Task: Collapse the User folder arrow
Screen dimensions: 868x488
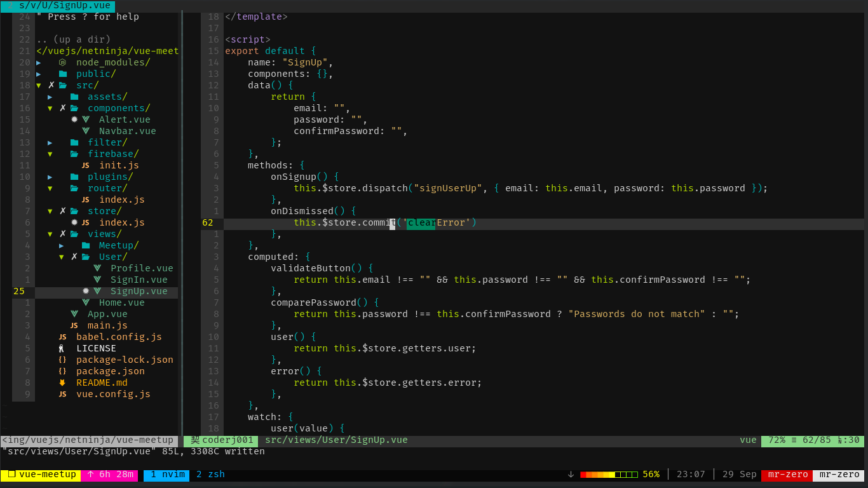Action: (62, 257)
